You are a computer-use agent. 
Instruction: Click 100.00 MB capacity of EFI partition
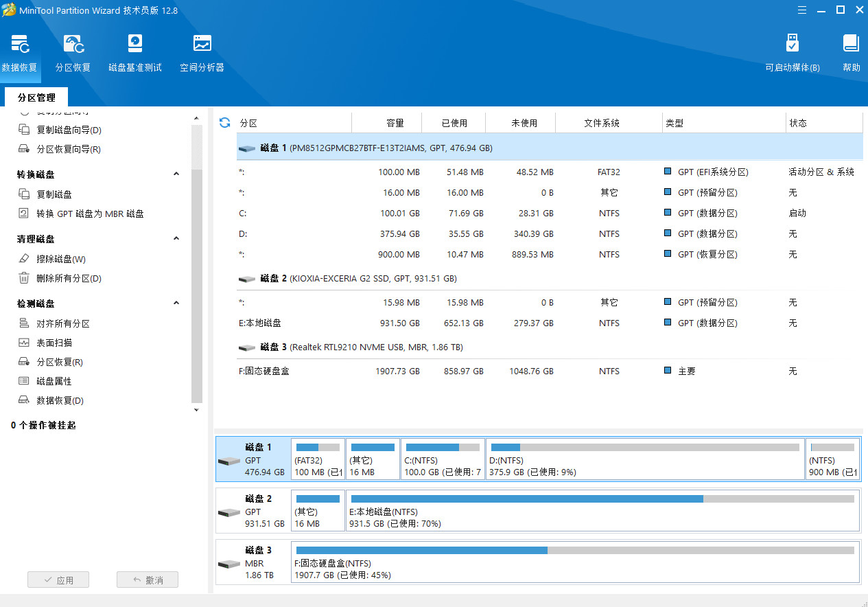pyautogui.click(x=399, y=172)
